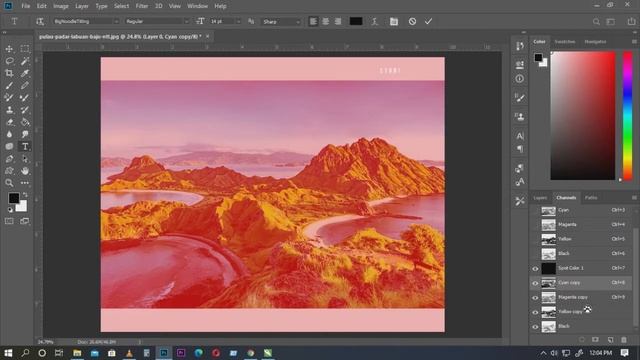Cancel current text edits
The width and height of the screenshot is (640, 360).
coord(412,21)
